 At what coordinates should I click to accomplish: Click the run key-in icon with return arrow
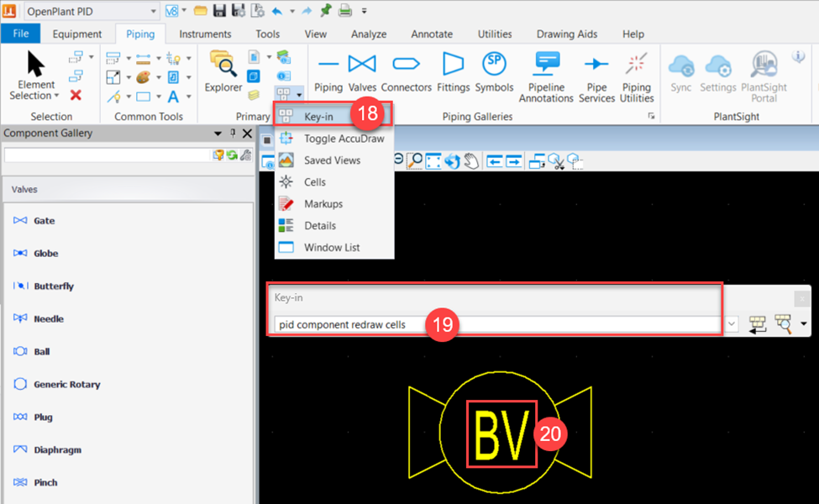click(x=757, y=324)
